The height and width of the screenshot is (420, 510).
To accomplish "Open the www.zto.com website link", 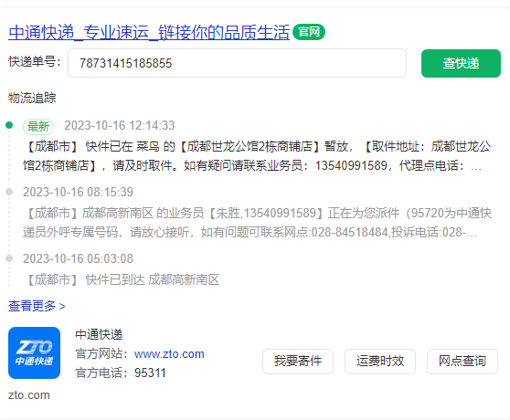I will (169, 353).
